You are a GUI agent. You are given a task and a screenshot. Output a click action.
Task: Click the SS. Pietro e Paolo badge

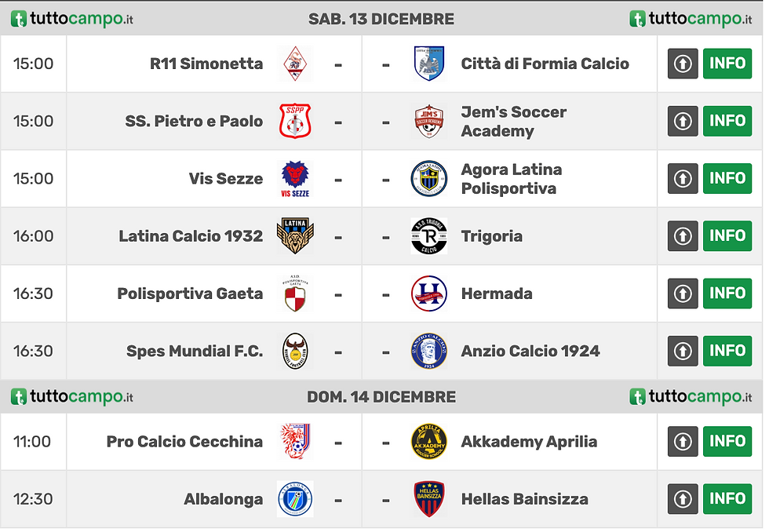(295, 122)
